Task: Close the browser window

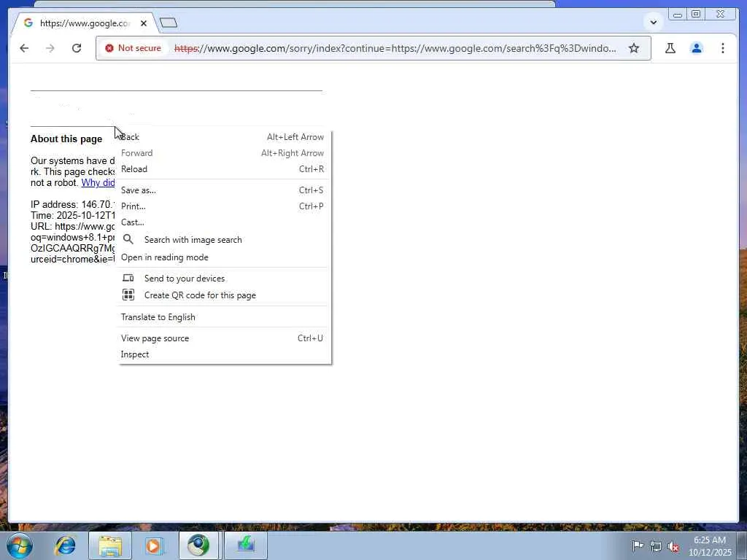Action: pyautogui.click(x=721, y=15)
